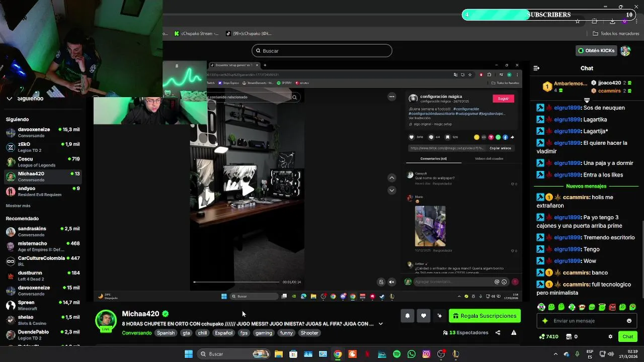
Task: Open the Conversando category link
Action: pos(136,333)
